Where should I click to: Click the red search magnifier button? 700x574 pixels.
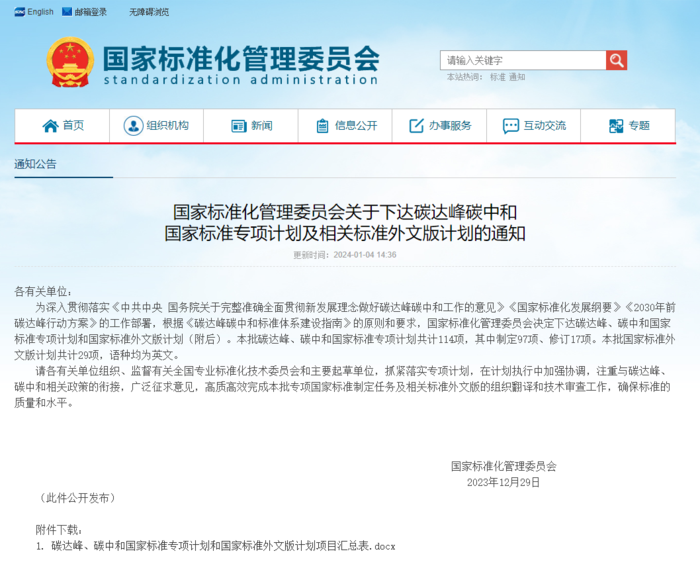616,60
